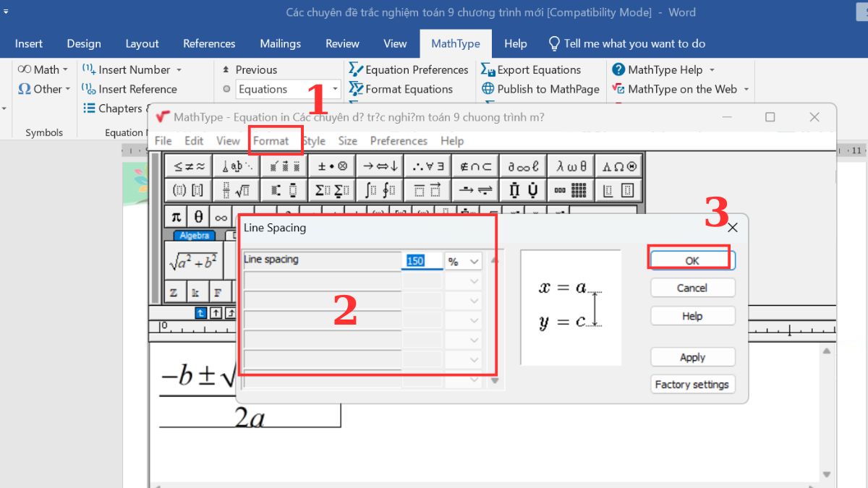Viewport: 868px width, 488px height.
Task: Confirm Line Spacing with OK
Action: coord(692,260)
